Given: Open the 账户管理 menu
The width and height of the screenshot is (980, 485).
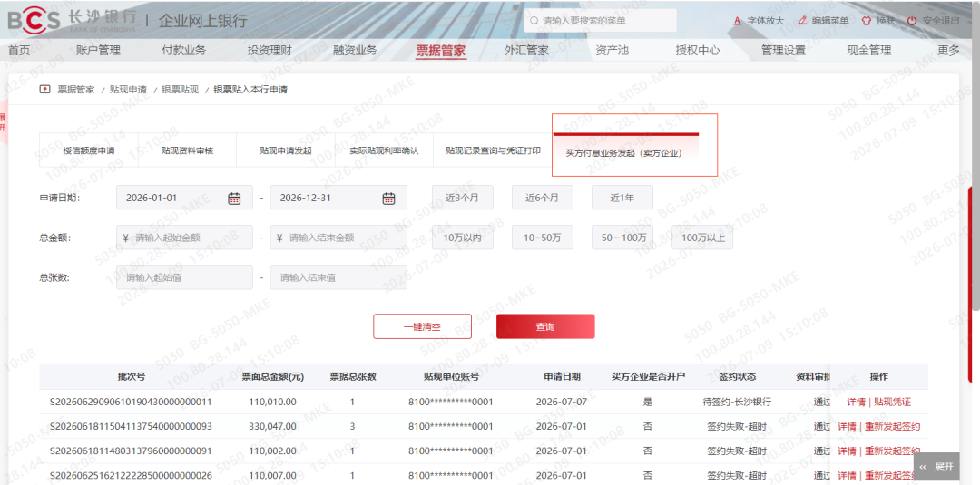Looking at the screenshot, I should [98, 51].
